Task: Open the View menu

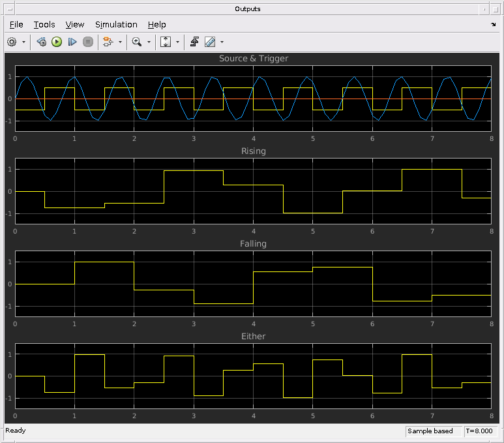Action: 75,24
